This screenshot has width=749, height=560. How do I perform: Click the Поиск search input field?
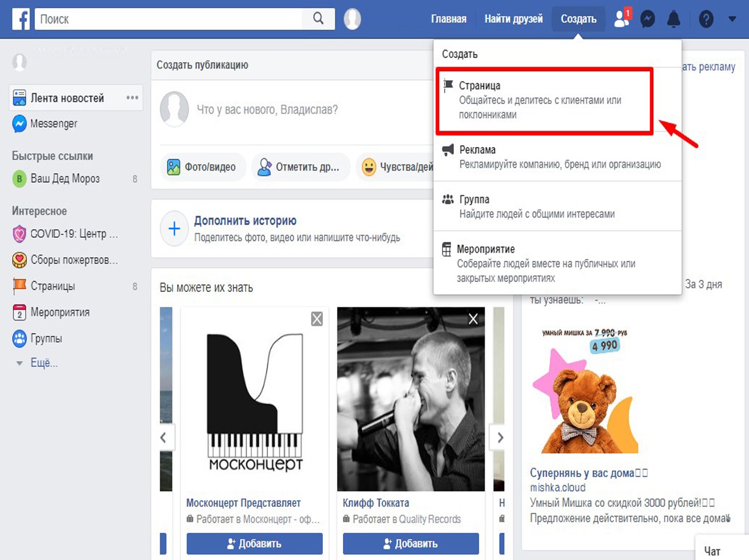point(168,19)
